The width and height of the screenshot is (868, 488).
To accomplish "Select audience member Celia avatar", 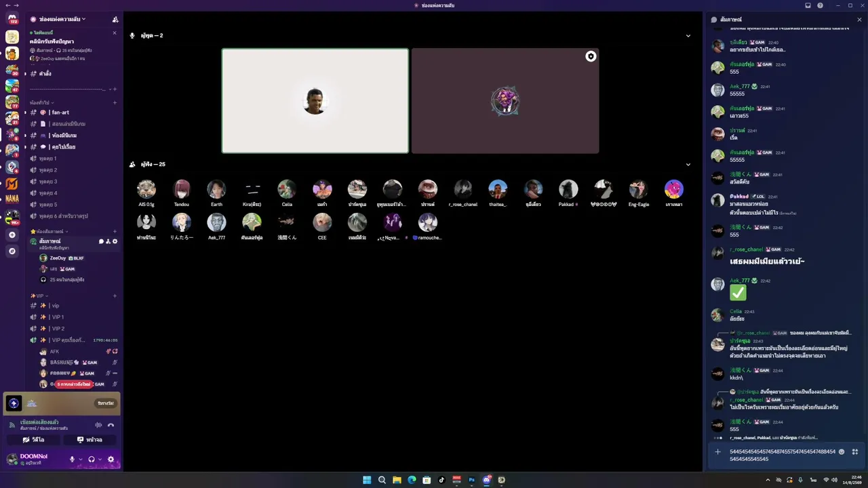I will click(x=287, y=189).
